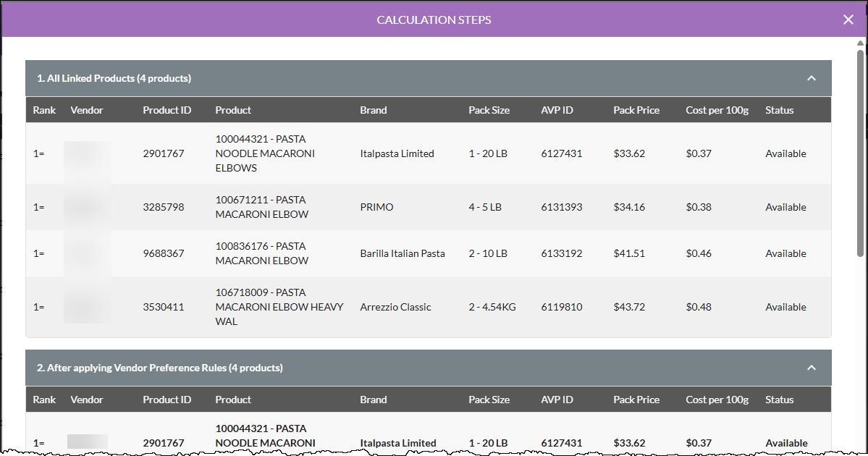Select the Italpasta Limited product row

(x=429, y=153)
